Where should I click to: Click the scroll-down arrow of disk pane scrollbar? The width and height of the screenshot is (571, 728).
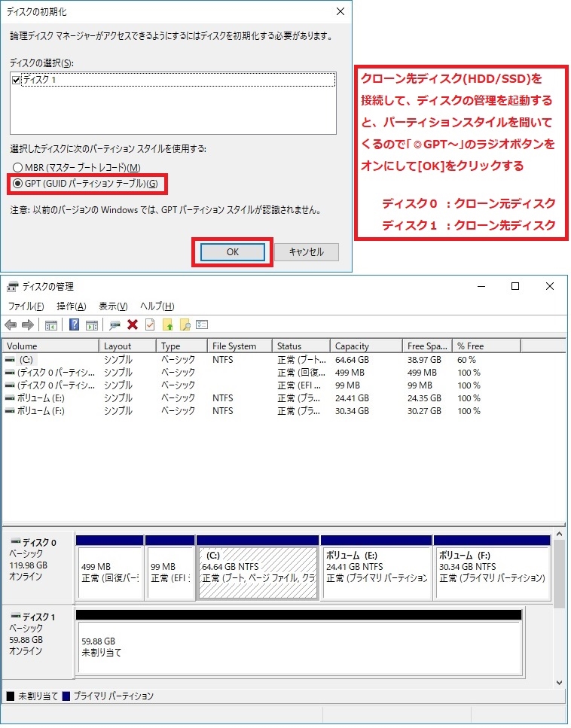pyautogui.click(x=560, y=683)
